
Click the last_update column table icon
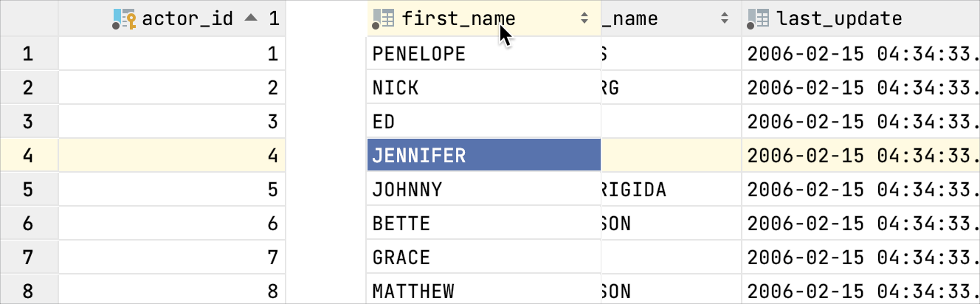pyautogui.click(x=759, y=18)
